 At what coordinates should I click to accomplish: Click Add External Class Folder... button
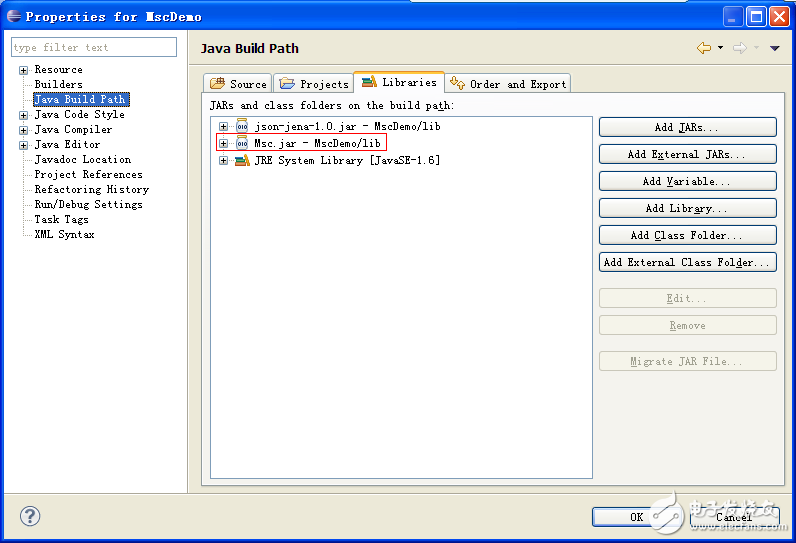click(687, 262)
